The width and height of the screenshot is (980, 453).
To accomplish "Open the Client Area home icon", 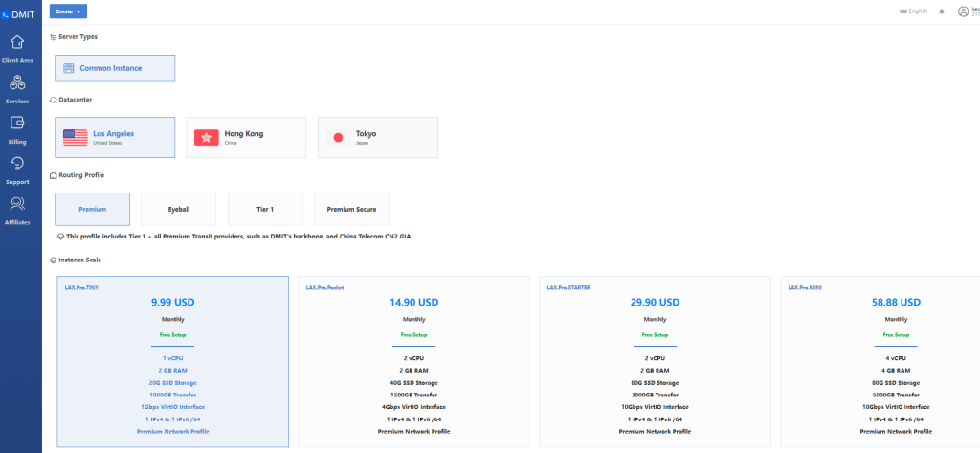I will (x=17, y=43).
